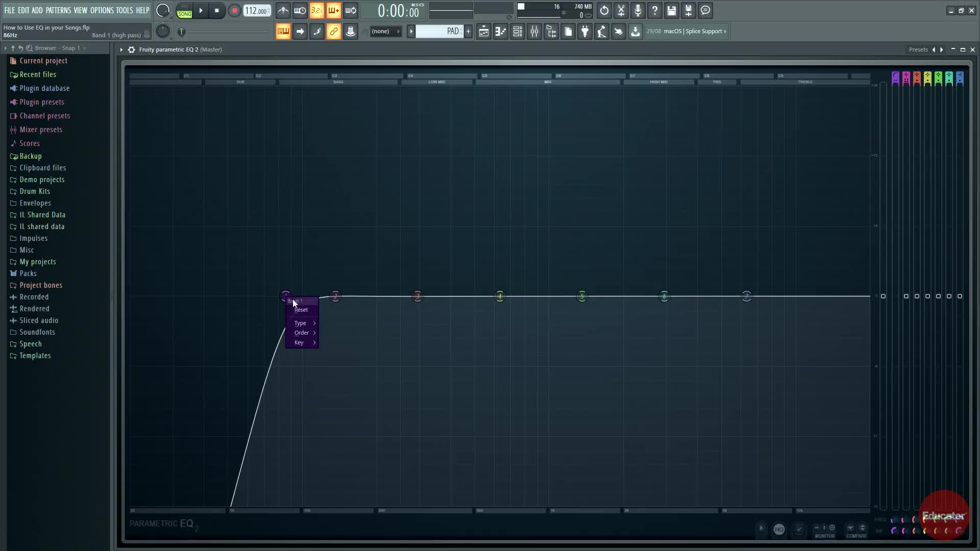
Task: Open the plugin picker plug icon
Action: point(585,32)
